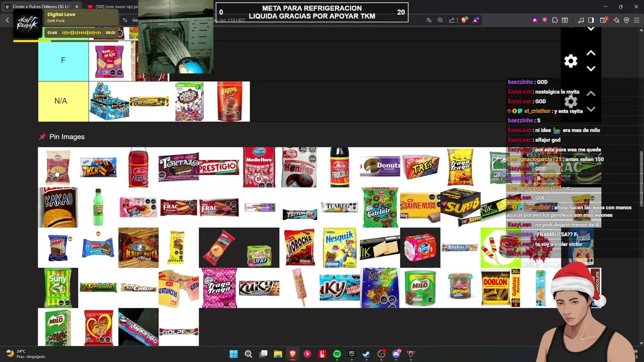This screenshot has height=362, width=644.
Task: Select the Donuts package image
Action: [380, 167]
